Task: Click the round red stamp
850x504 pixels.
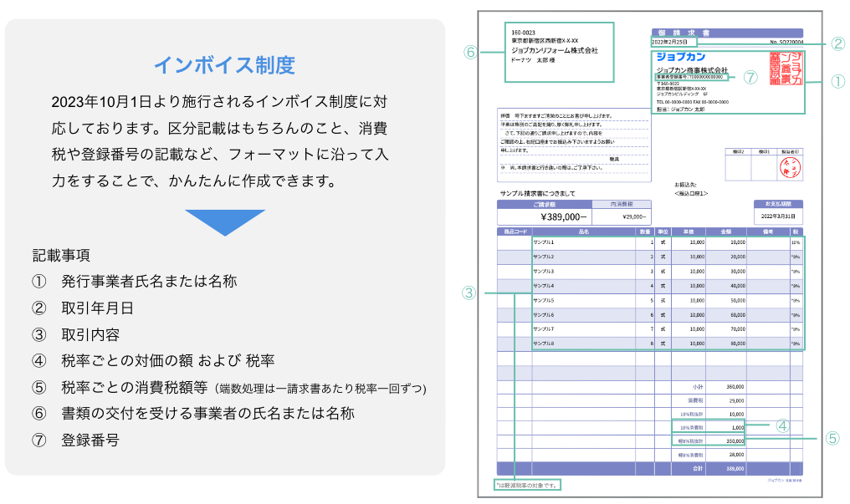Action: (x=790, y=168)
